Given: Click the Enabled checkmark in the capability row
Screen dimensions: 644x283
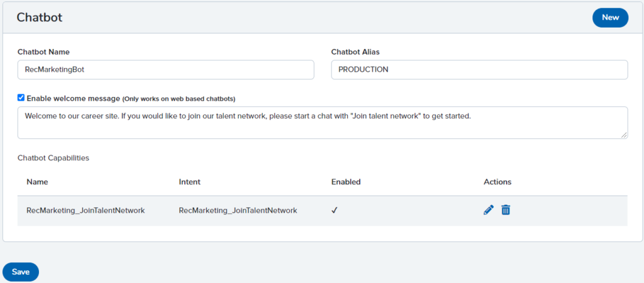Looking at the screenshot, I should click(x=335, y=210).
